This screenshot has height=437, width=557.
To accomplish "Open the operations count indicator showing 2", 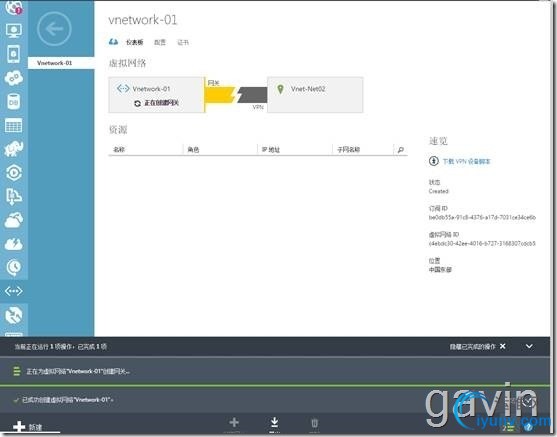I will pyautogui.click(x=508, y=427).
